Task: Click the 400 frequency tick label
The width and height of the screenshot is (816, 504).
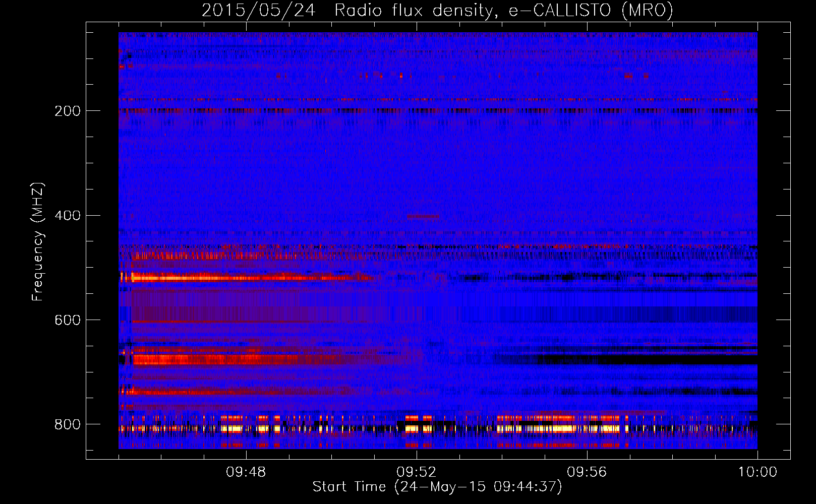Action: 68,216
